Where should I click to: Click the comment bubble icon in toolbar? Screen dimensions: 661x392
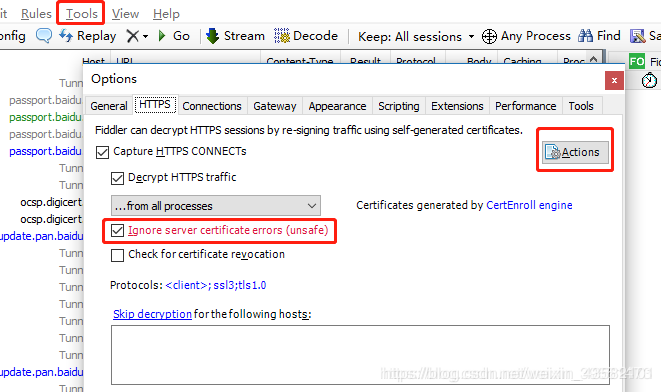coord(44,36)
